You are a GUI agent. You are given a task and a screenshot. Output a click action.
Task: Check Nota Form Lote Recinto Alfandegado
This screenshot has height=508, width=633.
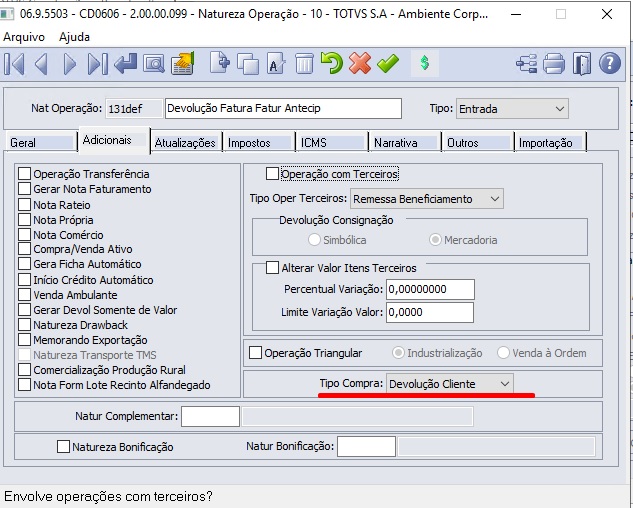click(25, 385)
